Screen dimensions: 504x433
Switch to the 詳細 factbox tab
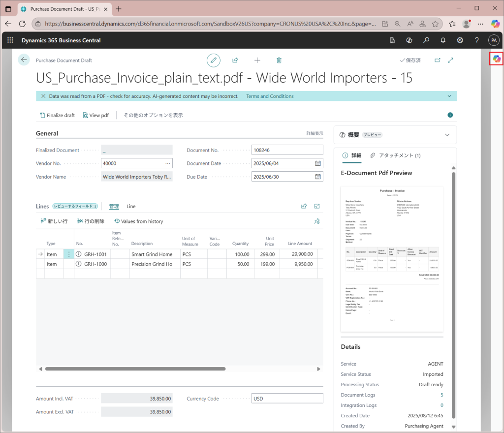coord(352,155)
